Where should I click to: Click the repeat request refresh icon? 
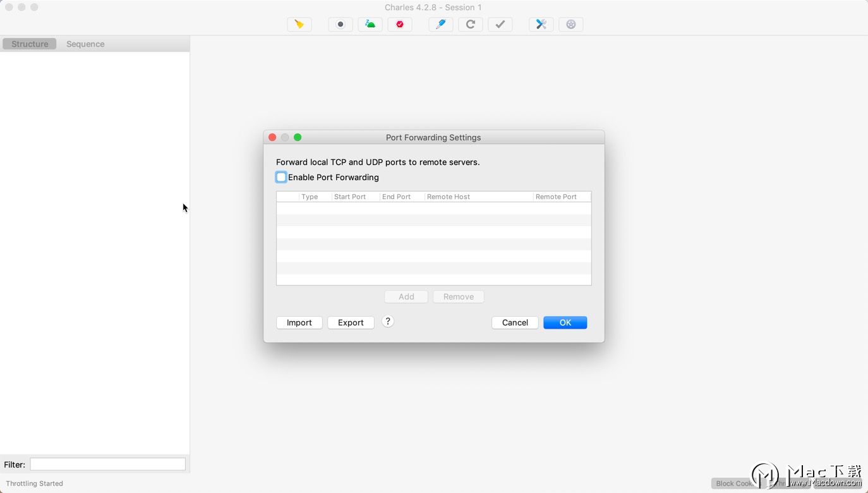point(471,25)
